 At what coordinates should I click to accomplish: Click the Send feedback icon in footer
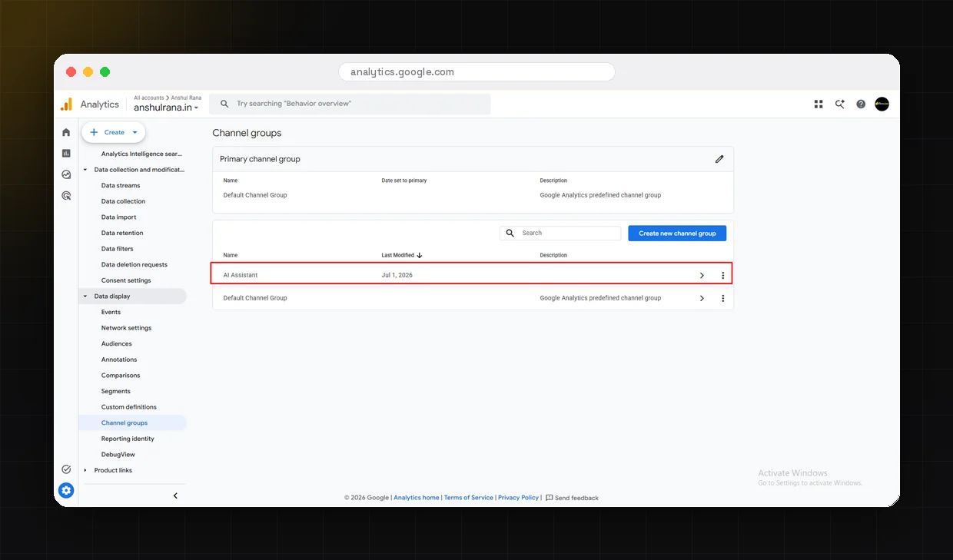pyautogui.click(x=549, y=498)
